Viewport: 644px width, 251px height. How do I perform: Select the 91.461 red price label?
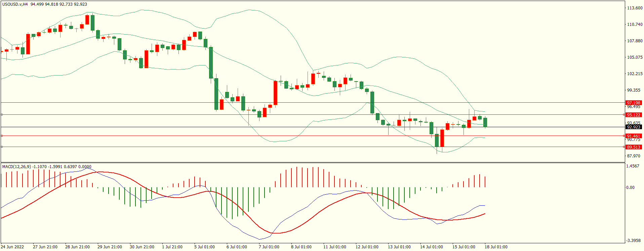(x=633, y=136)
